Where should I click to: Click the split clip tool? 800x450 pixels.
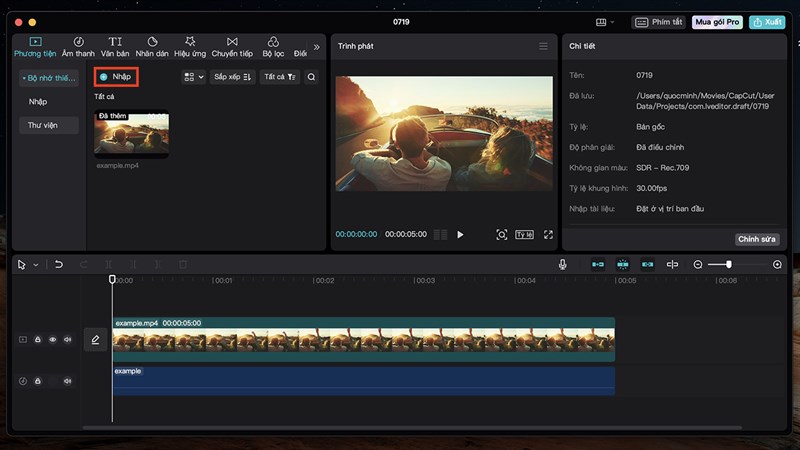(108, 264)
